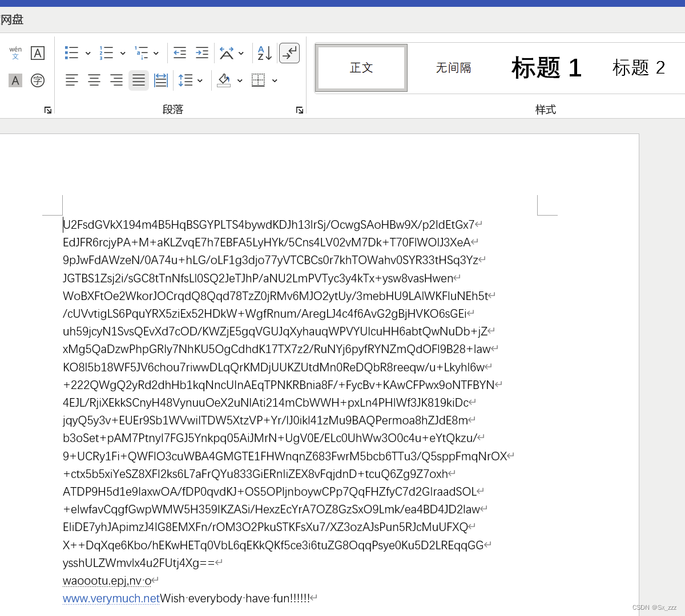Click on text waoootu.epj,nv o
The height and width of the screenshot is (616, 685).
point(107,581)
